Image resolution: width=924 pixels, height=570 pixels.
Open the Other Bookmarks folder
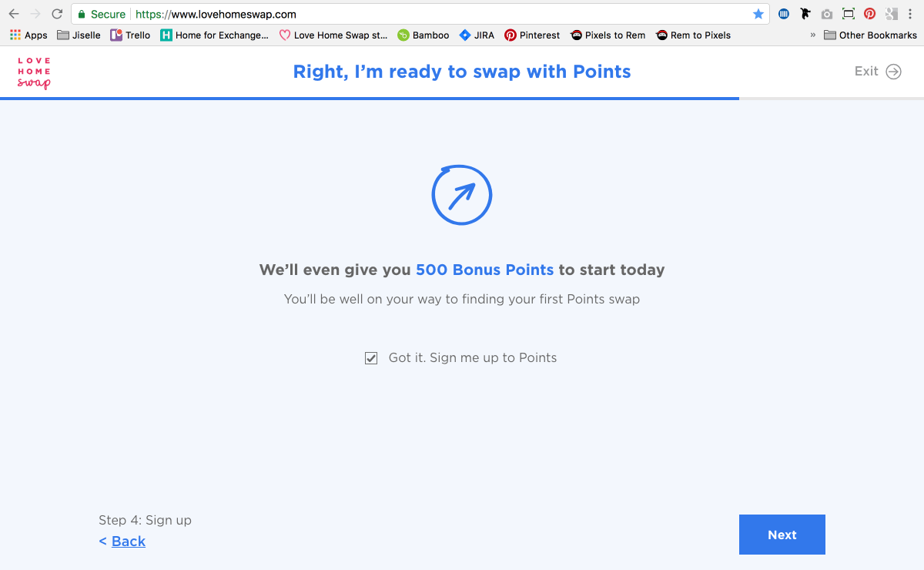(x=870, y=35)
